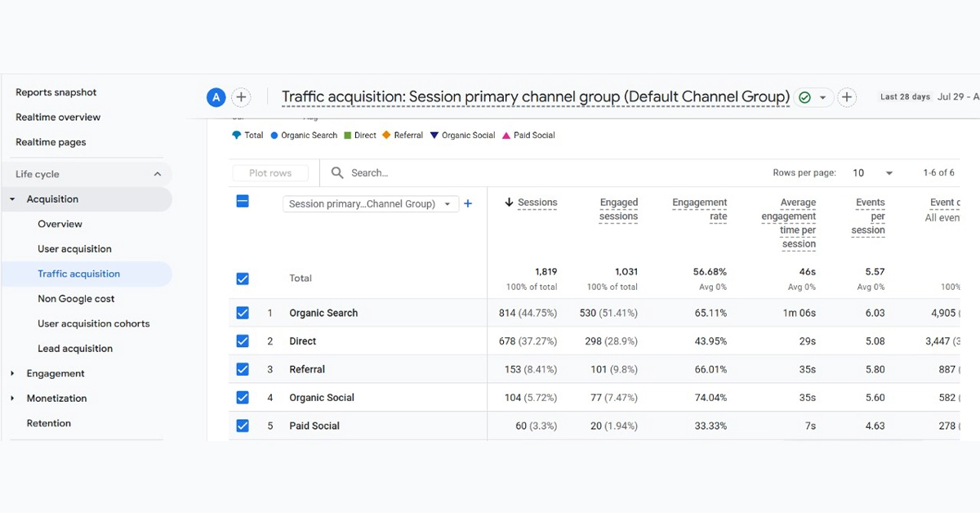Click the Paid Social legend triangle icon
This screenshot has height=513, width=980.
click(506, 136)
